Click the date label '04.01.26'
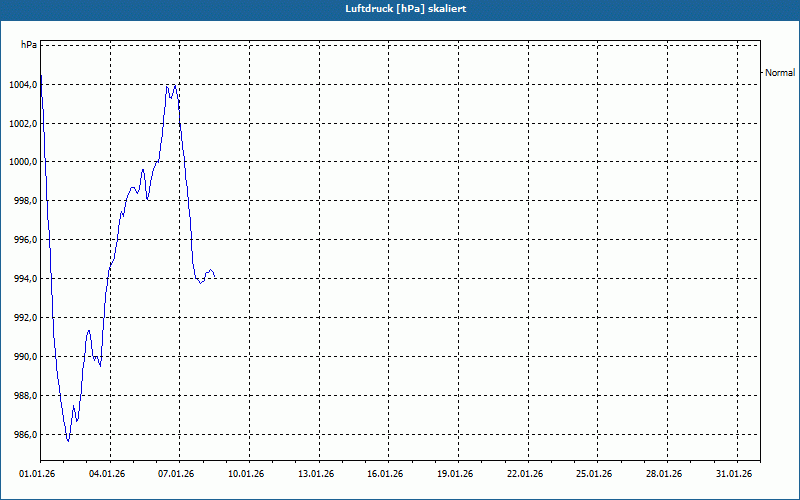Image resolution: width=800 pixels, height=500 pixels. 107,474
